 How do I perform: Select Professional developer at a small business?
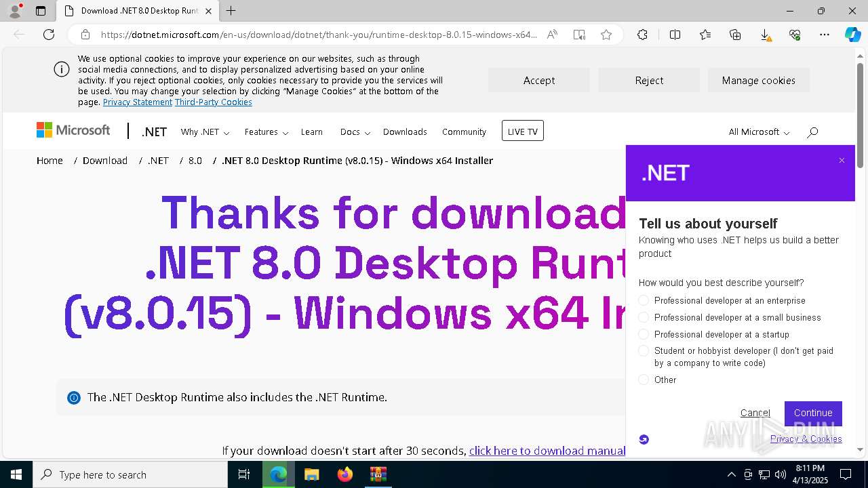[644, 317]
